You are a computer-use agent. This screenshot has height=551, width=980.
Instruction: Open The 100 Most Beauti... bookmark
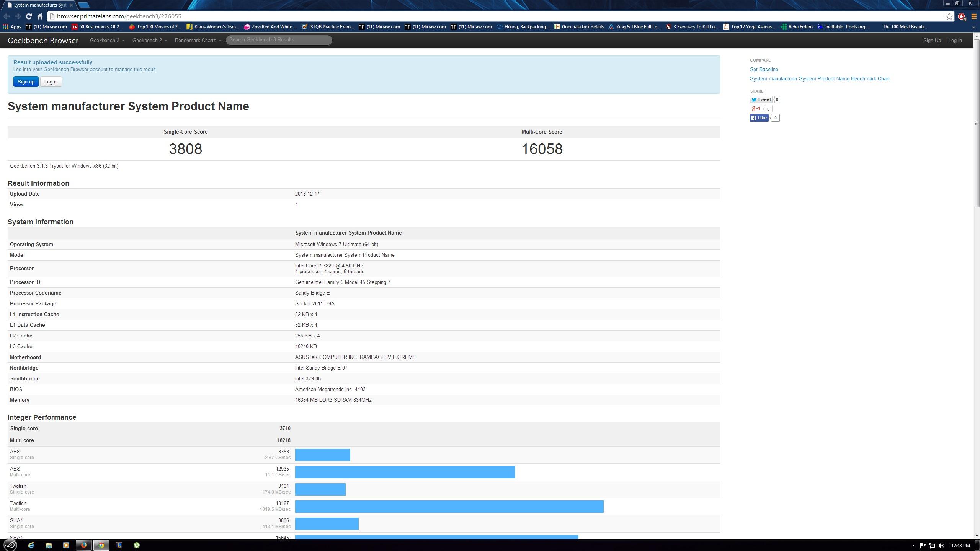905,27
